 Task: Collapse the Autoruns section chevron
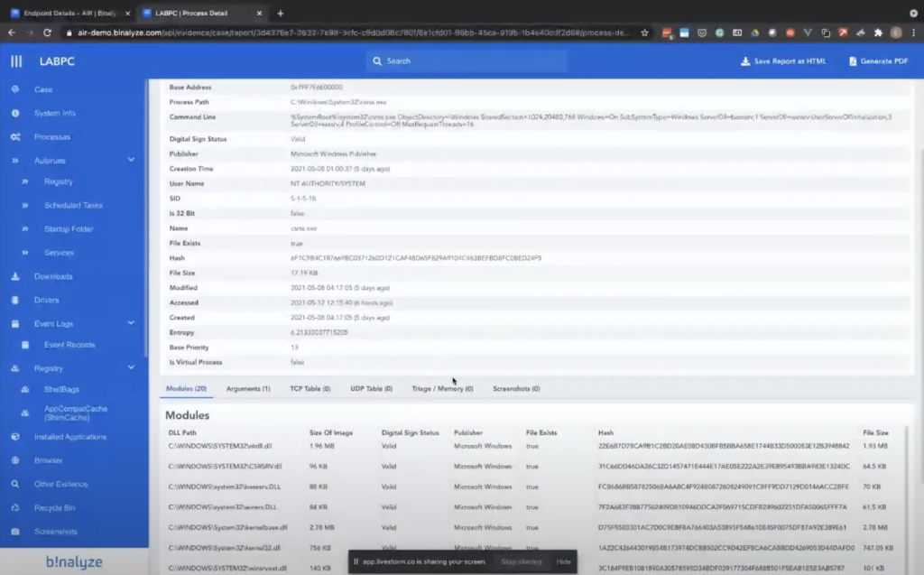pyautogui.click(x=131, y=160)
